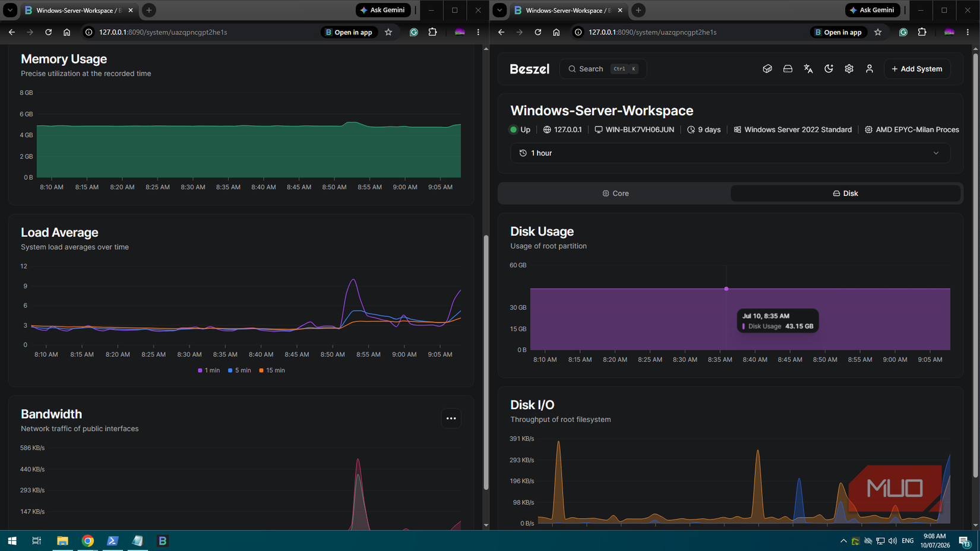Open the language translate icon
Image resolution: width=980 pixels, height=551 pixels.
pyautogui.click(x=808, y=69)
